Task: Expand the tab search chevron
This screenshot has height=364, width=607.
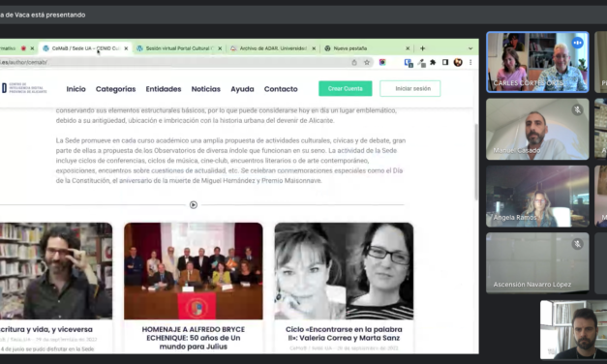Action: [x=470, y=48]
